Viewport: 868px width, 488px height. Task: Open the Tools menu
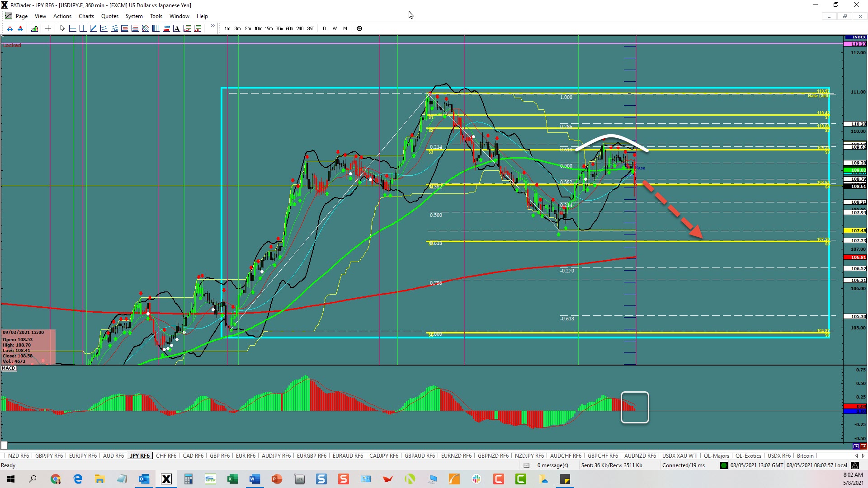pyautogui.click(x=156, y=16)
